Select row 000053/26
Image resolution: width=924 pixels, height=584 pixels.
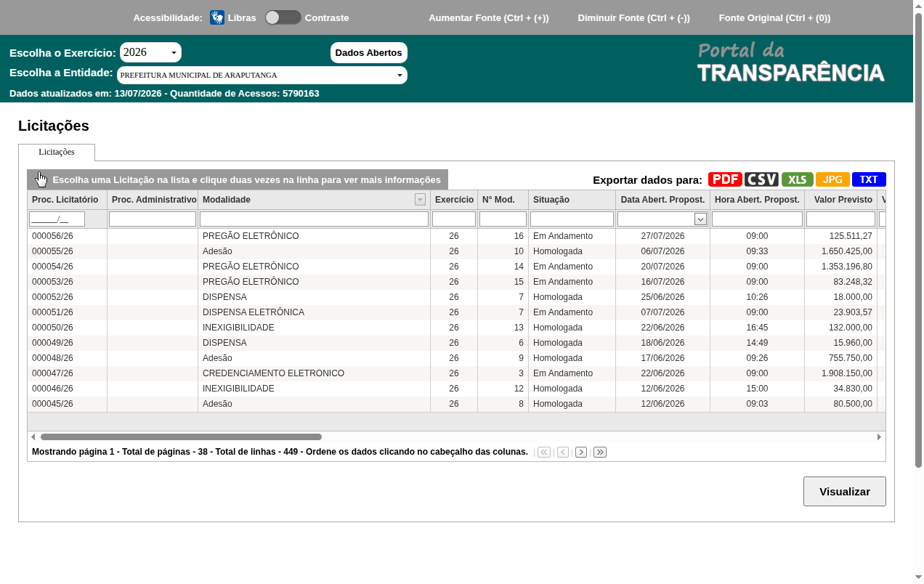pyautogui.click(x=456, y=282)
